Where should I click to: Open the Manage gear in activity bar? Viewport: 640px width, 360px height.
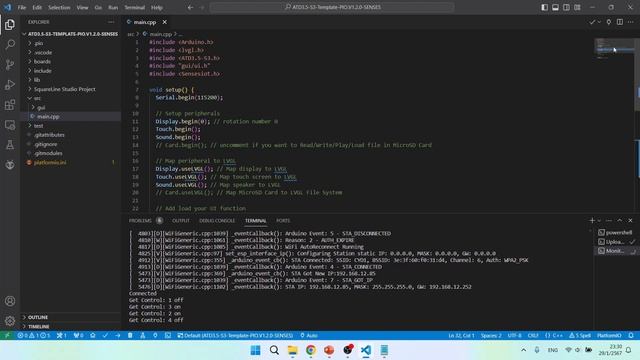pos(10,321)
